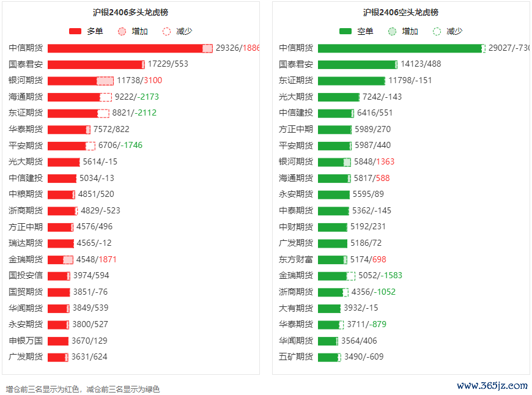Select 金瑞期货 red bar with 1871 increase
Image resolution: width=532 pixels, height=395 pixels.
click(x=61, y=260)
